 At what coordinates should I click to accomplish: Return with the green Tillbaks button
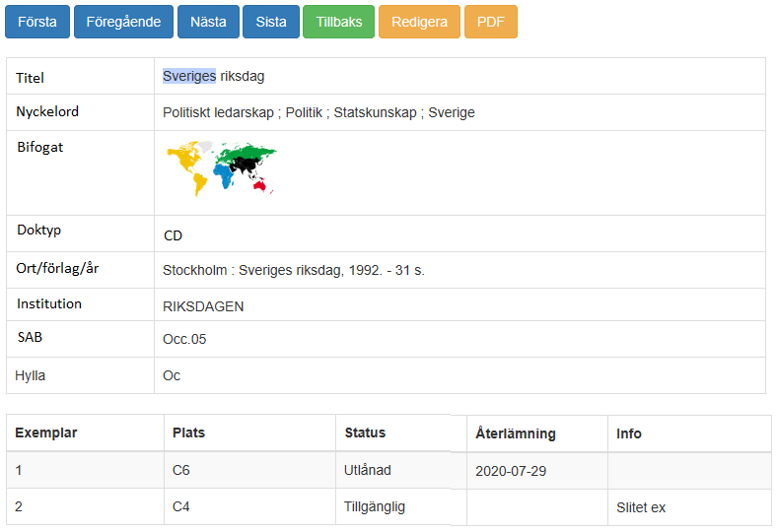tap(338, 22)
